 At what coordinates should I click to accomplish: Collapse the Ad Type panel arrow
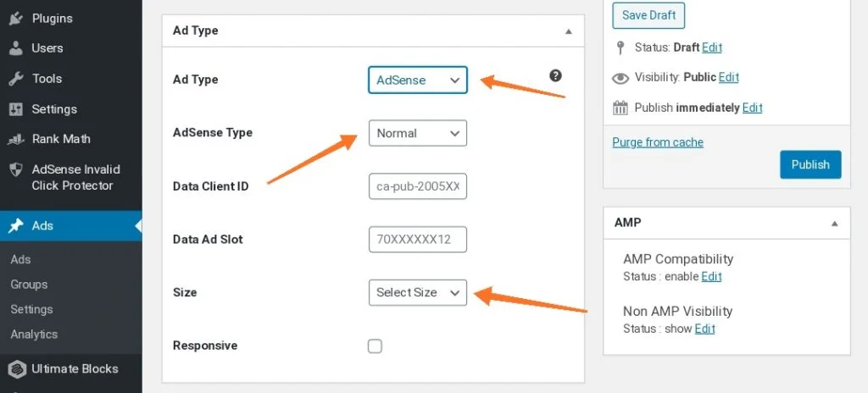[568, 31]
